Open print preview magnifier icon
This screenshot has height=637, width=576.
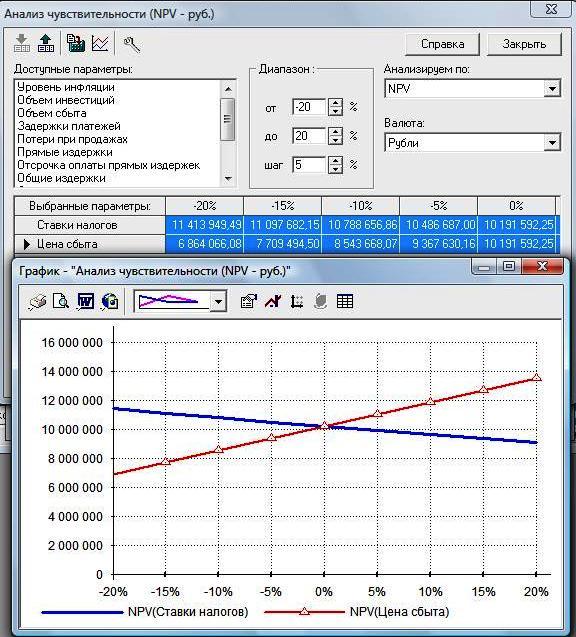[61, 301]
